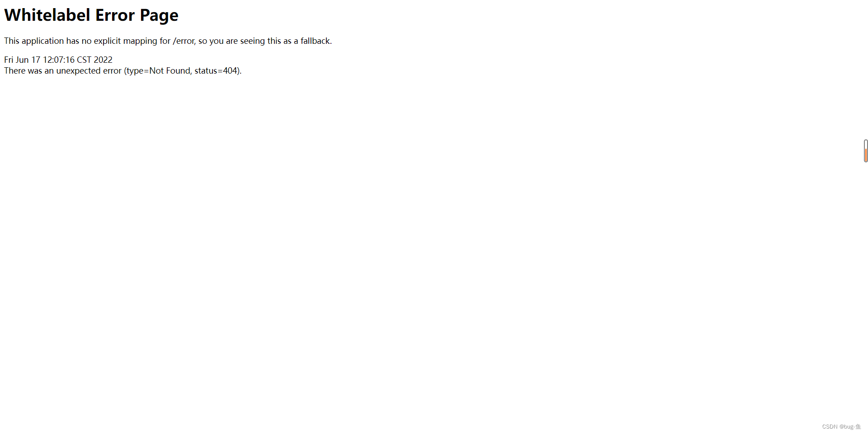Click the "Whitelabel Error Page" heading
The height and width of the screenshot is (434, 868).
pyautogui.click(x=91, y=15)
